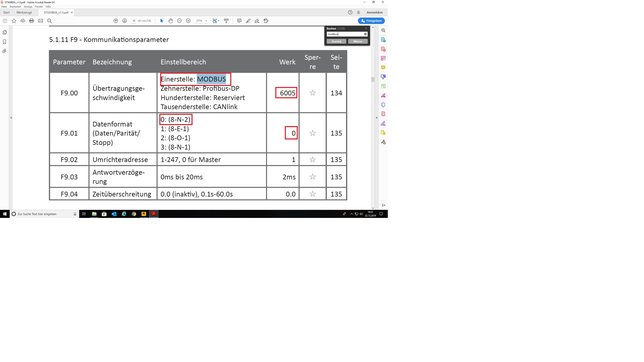Expand the left navigation pane arrow
Image resolution: width=644 pixels, height=362 pixels.
point(11,118)
